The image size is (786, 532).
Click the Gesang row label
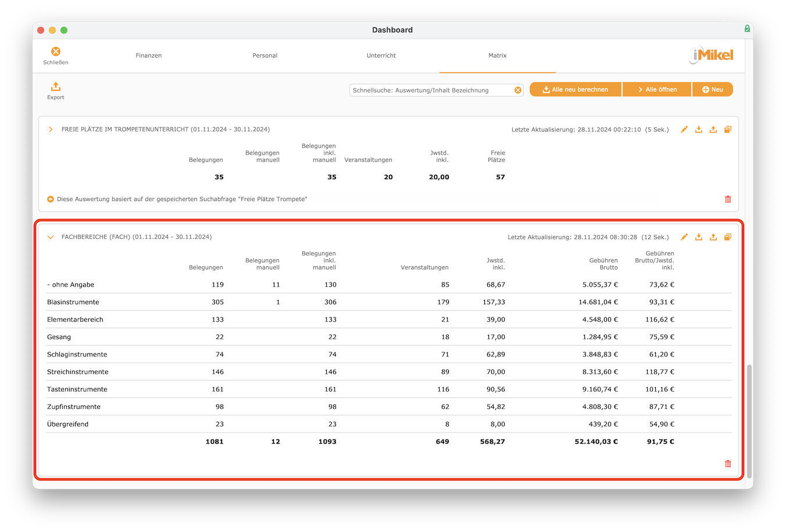(x=59, y=337)
